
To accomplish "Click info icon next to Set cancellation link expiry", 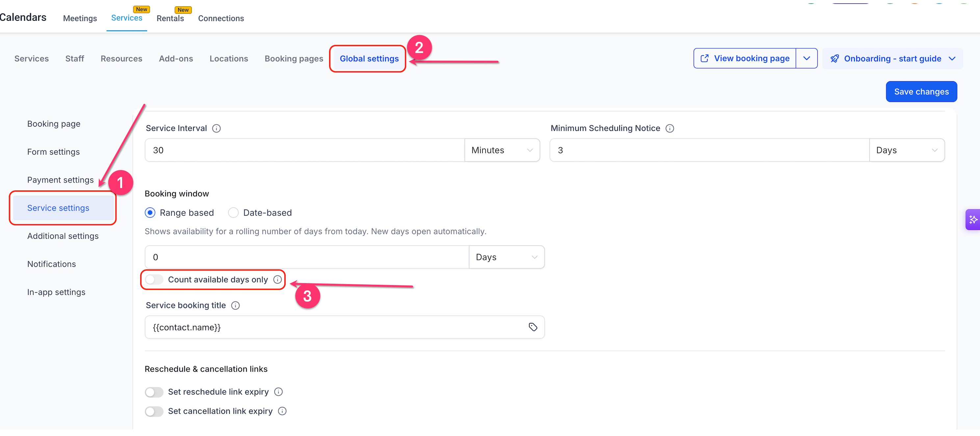I will 282,411.
